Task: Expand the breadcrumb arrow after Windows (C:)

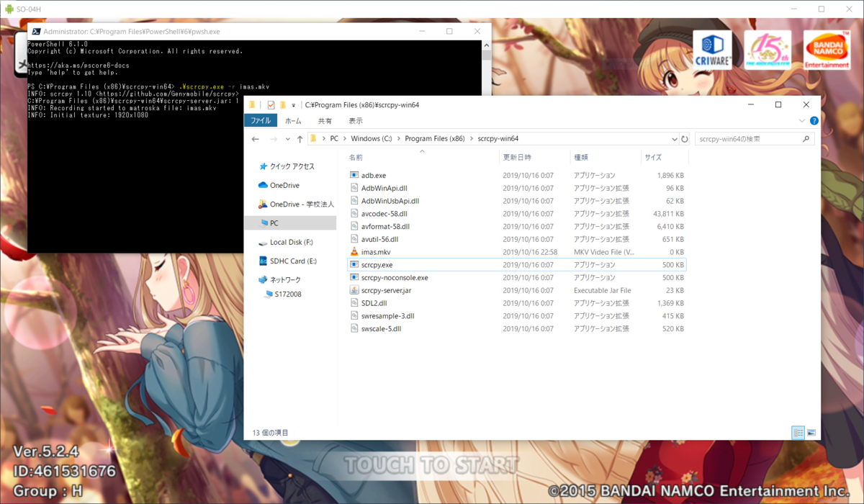Action: [397, 139]
